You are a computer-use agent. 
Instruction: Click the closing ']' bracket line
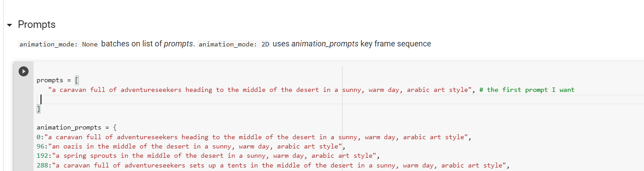(x=38, y=108)
